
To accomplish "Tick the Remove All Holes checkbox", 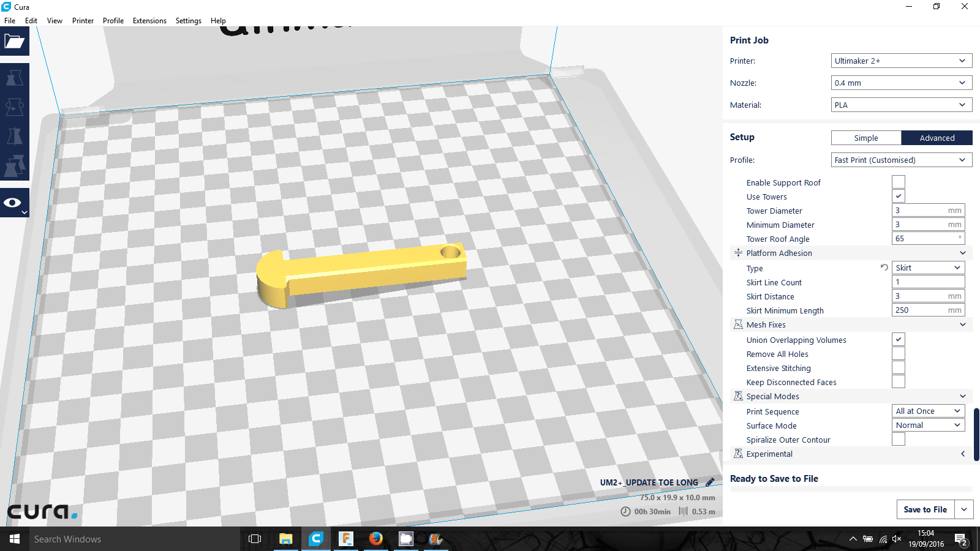I will [898, 354].
